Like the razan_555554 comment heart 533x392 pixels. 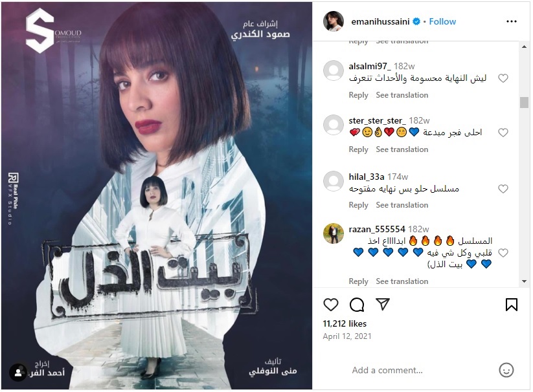click(503, 253)
